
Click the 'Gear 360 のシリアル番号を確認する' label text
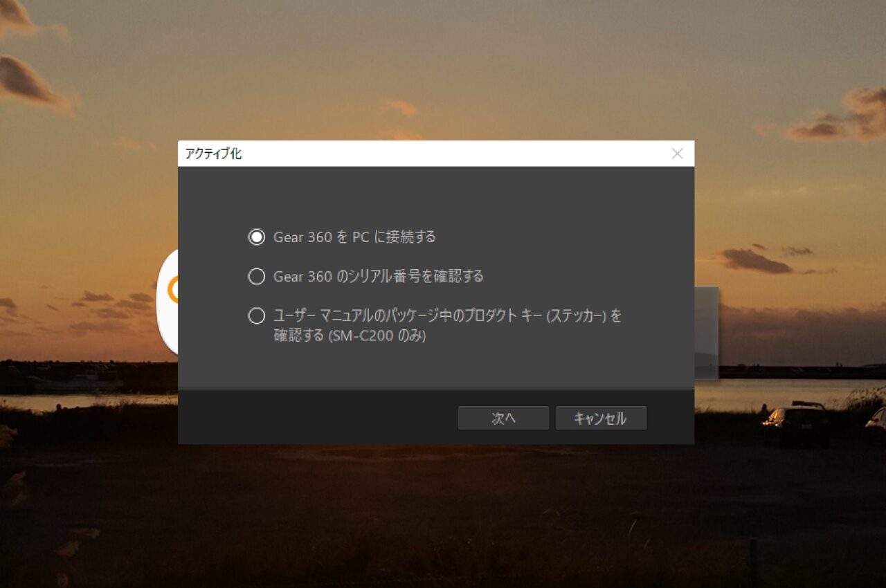tap(379, 276)
